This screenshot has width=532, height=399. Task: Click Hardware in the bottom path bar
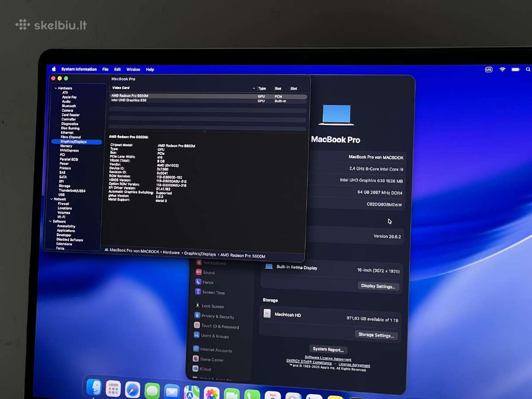[x=171, y=253]
